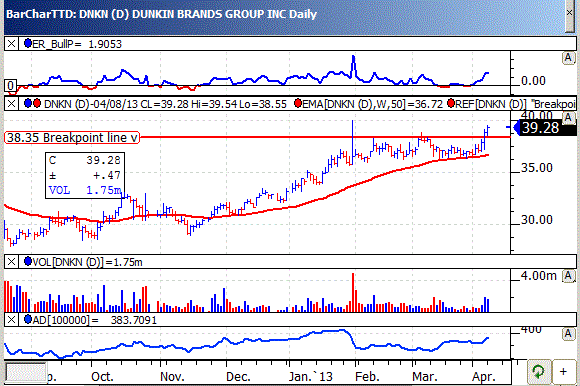Click the gray scroll box at timeline start
Viewport: 580px width, 386px height.
pyautogui.click(x=25, y=372)
